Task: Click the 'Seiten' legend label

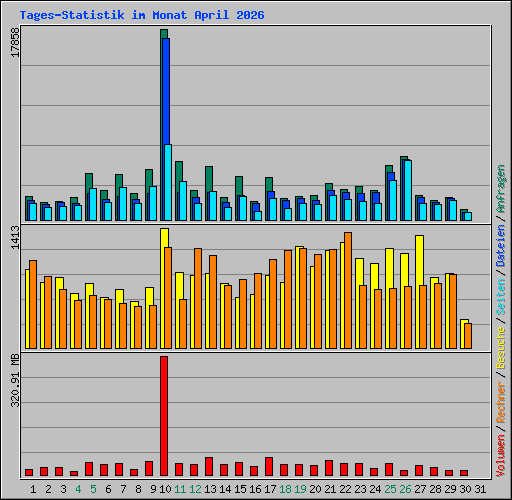Action: 501,297
